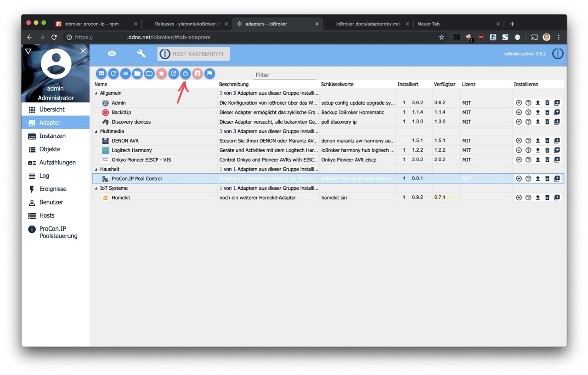Open Instanzen in the sidebar
Viewport: 588px width, 375px height.
pos(56,136)
